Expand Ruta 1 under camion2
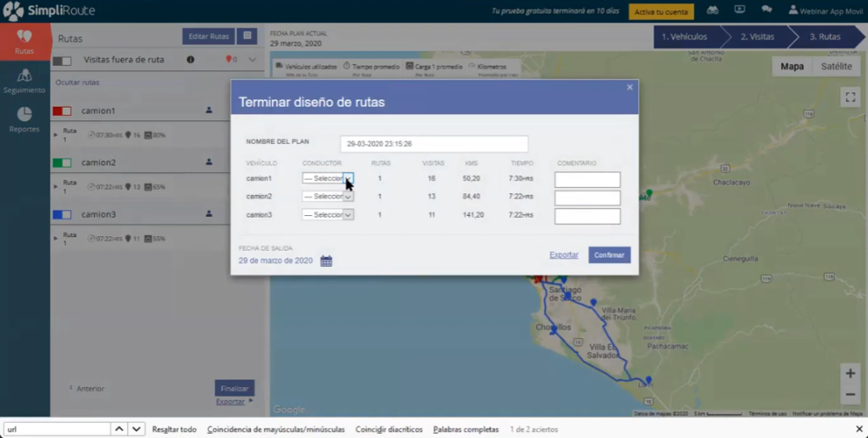 [x=55, y=187]
